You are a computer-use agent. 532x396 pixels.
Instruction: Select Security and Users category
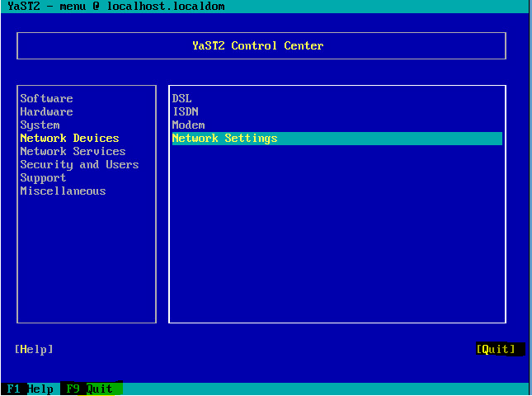(x=79, y=165)
